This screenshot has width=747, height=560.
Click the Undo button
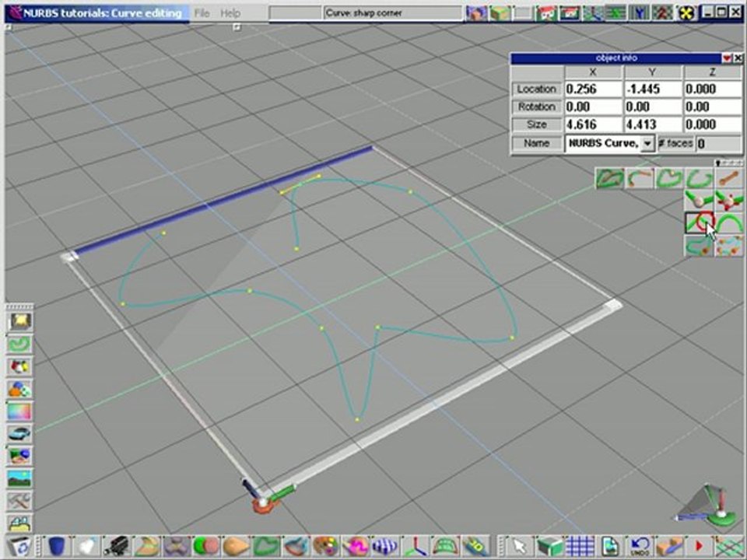(640, 546)
